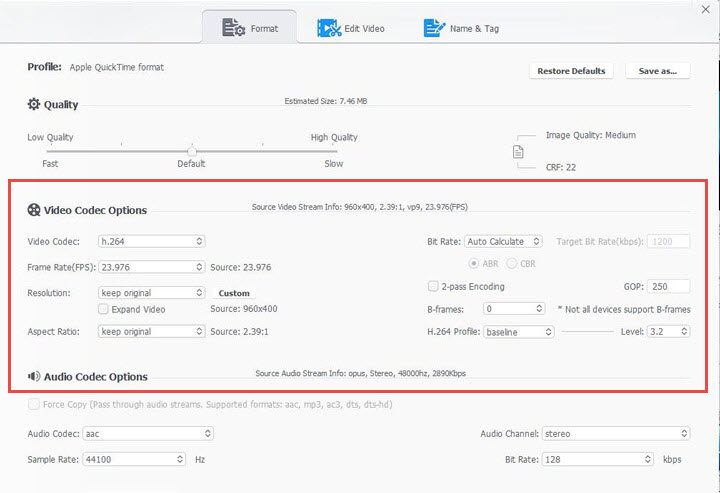Viewport: 720px width, 493px height.
Task: Click the quality slider handle at Default
Action: pos(192,150)
